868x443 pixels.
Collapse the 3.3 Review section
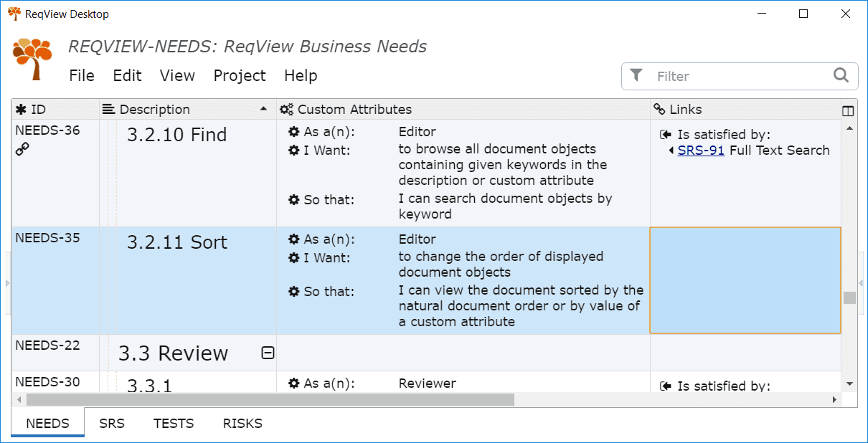pos(268,353)
